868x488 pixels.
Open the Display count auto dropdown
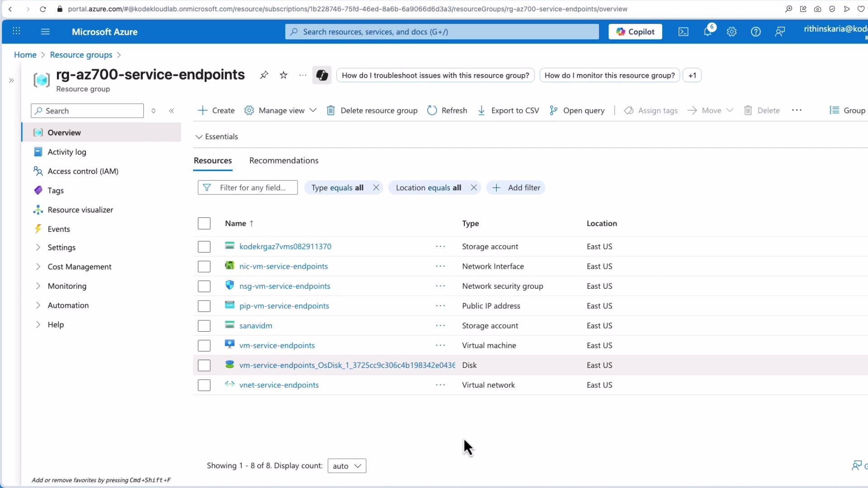347,466
